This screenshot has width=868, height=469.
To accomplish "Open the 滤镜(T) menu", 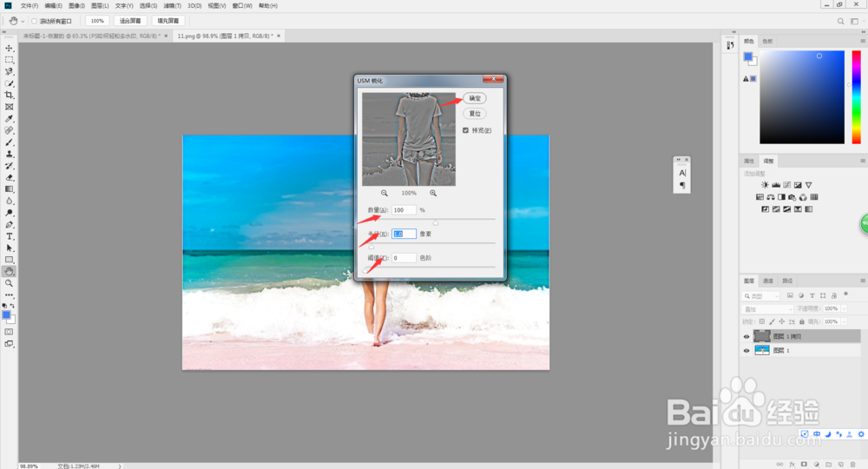I will (x=172, y=5).
